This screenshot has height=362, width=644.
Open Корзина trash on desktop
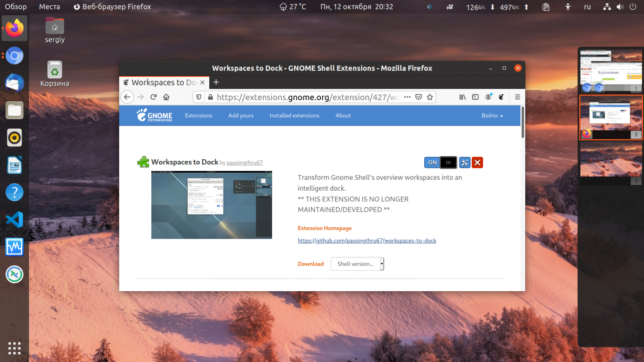pyautogui.click(x=55, y=74)
